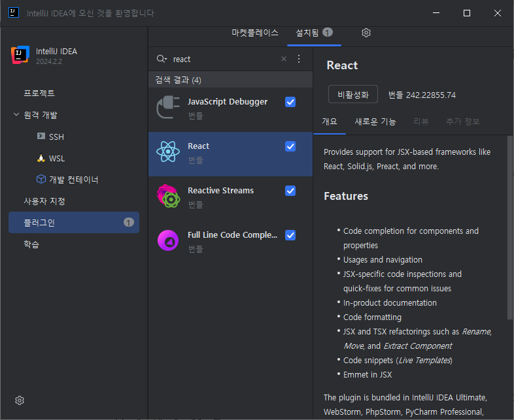Click the plugin description vertical scrollbar
This screenshot has height=420, width=514.
pos(510,227)
